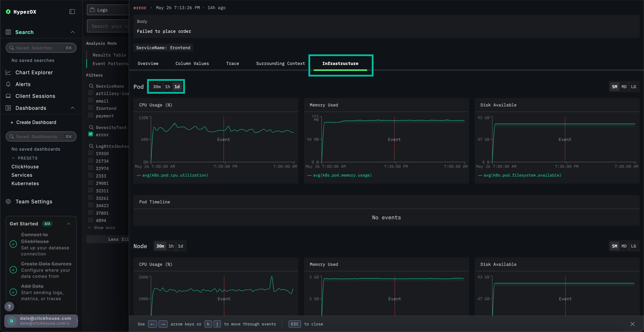Click the Chart Explorer icon in sidebar

pos(8,72)
